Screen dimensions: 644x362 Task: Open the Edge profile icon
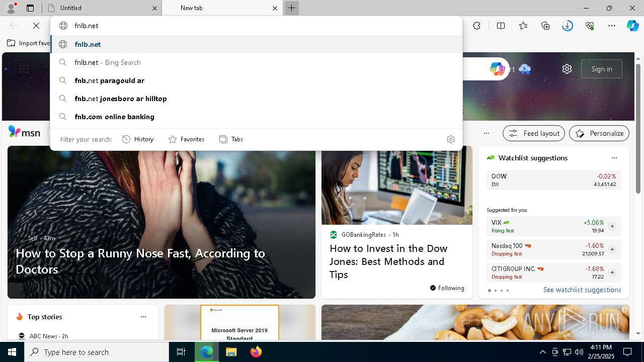point(11,8)
